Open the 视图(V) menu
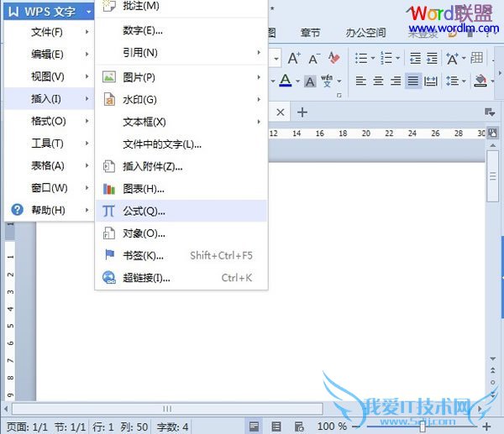Image resolution: width=504 pixels, height=434 pixels. (x=49, y=76)
